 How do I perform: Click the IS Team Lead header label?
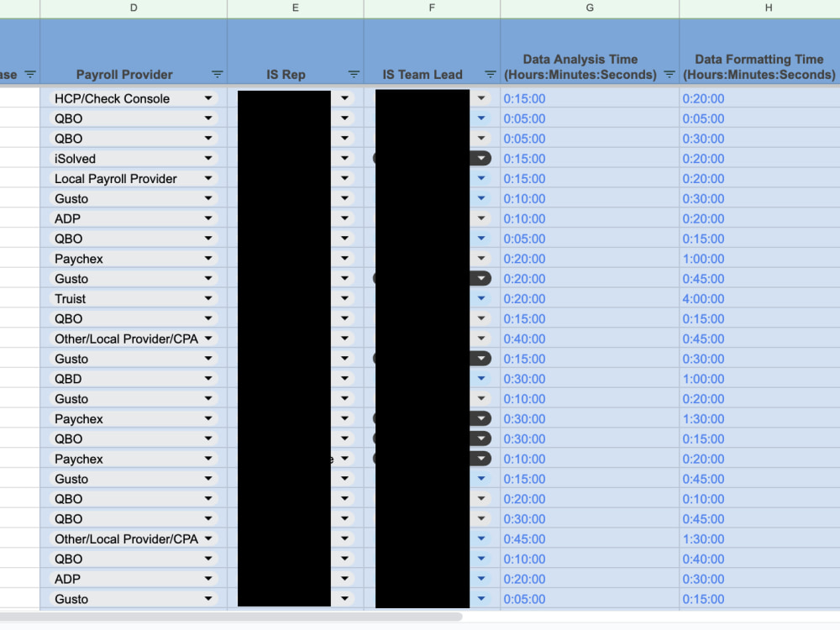[423, 75]
